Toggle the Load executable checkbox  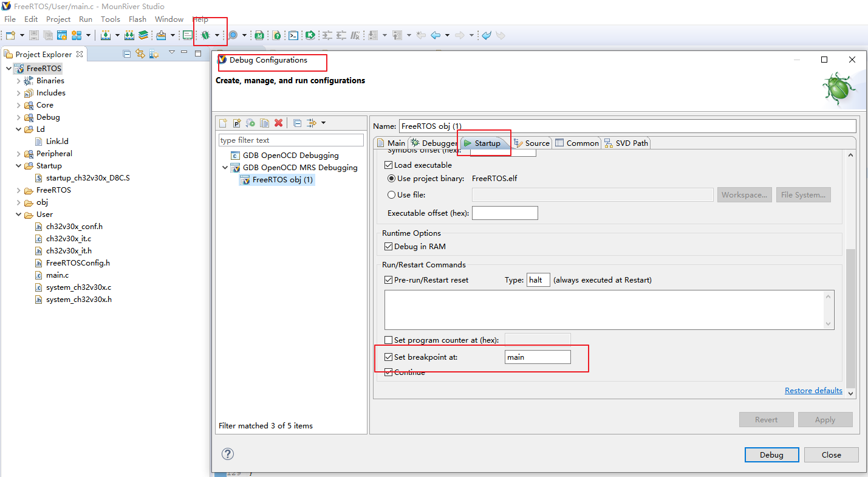[389, 165]
